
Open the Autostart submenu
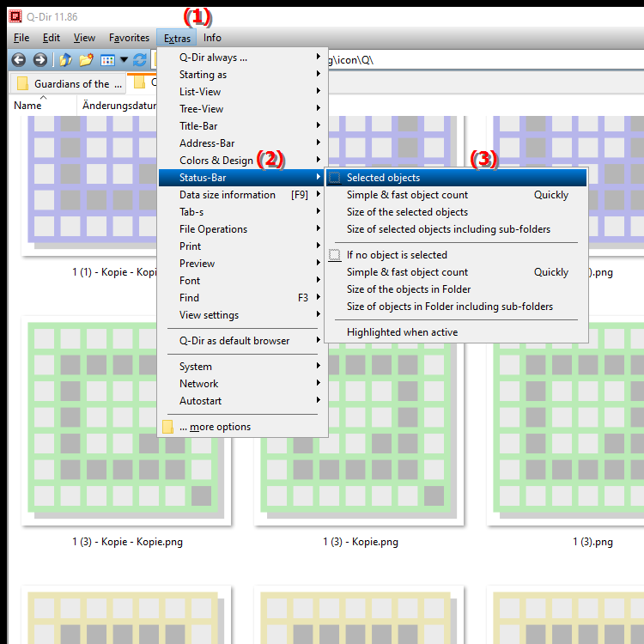tap(243, 401)
